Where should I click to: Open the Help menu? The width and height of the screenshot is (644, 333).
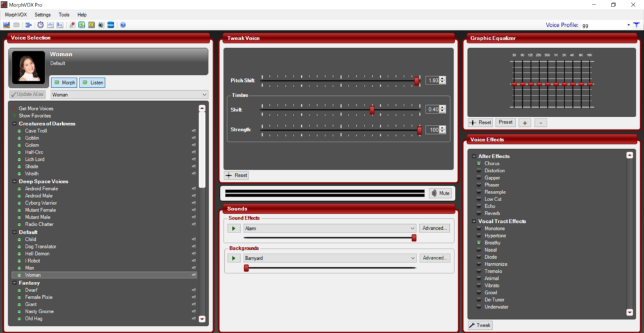[x=82, y=15]
